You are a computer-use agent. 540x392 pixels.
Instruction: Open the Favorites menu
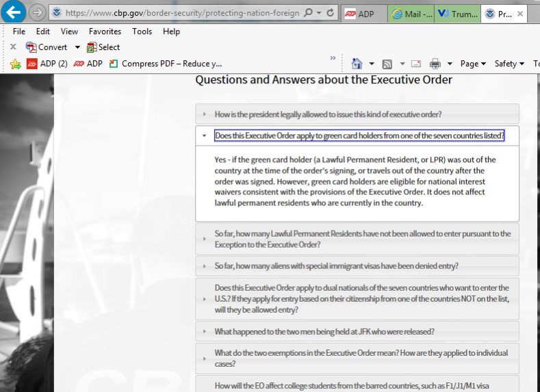click(x=105, y=31)
